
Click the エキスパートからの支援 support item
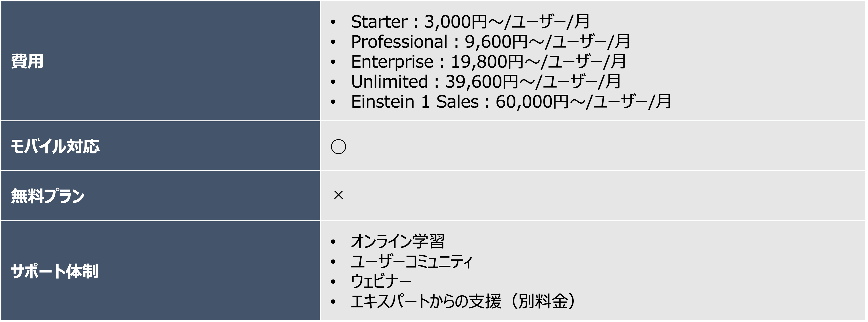pyautogui.click(x=426, y=301)
